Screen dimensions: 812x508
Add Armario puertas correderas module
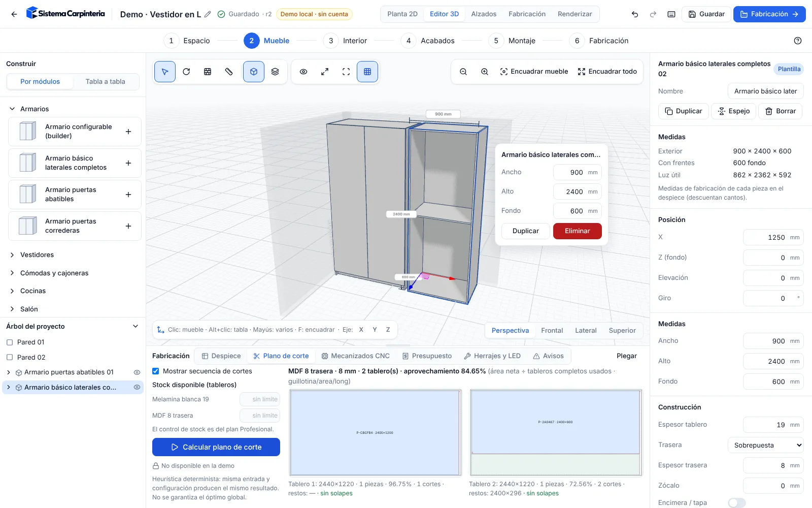(x=128, y=226)
